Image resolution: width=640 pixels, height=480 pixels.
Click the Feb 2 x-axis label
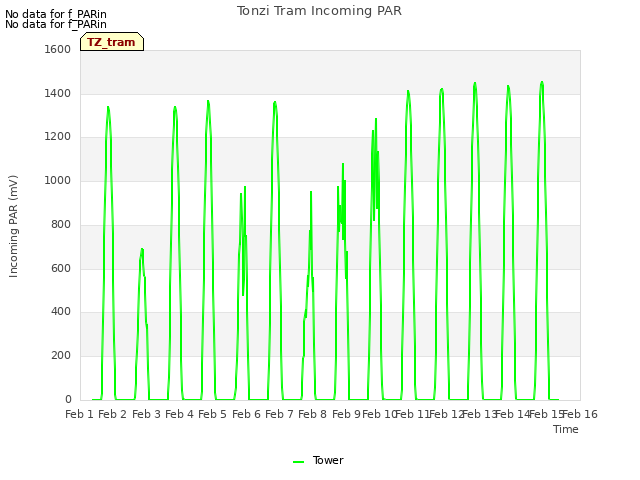coord(113,414)
